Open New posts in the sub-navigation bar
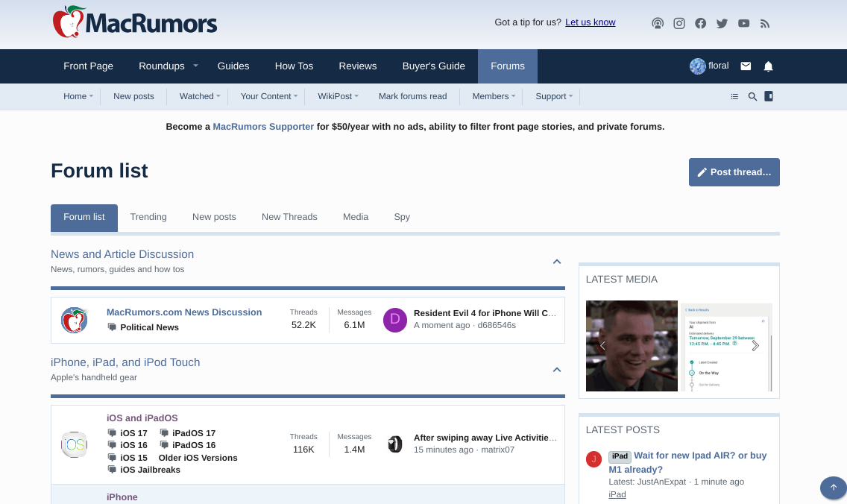The image size is (847, 504). pyautogui.click(x=133, y=96)
